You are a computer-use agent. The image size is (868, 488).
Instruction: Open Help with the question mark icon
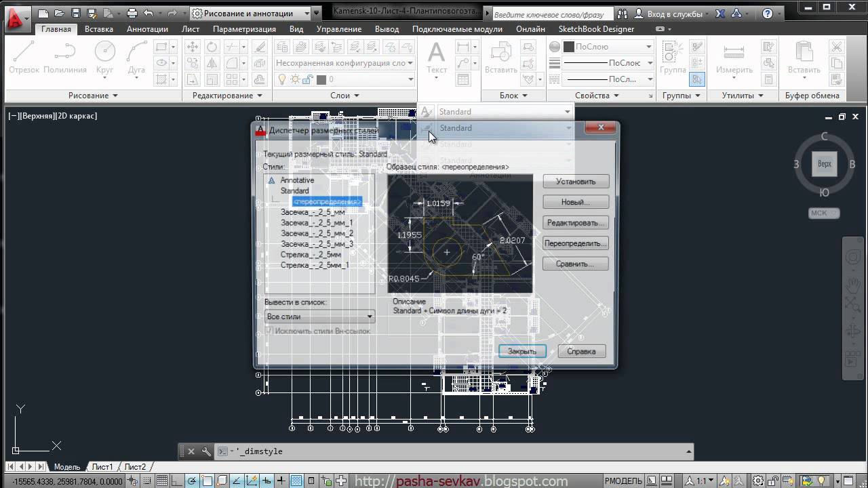768,14
